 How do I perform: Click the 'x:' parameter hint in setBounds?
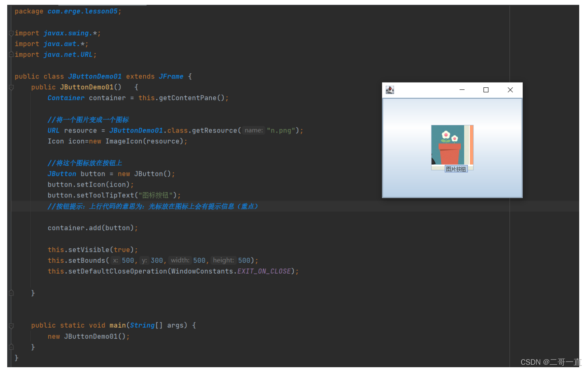(x=115, y=261)
